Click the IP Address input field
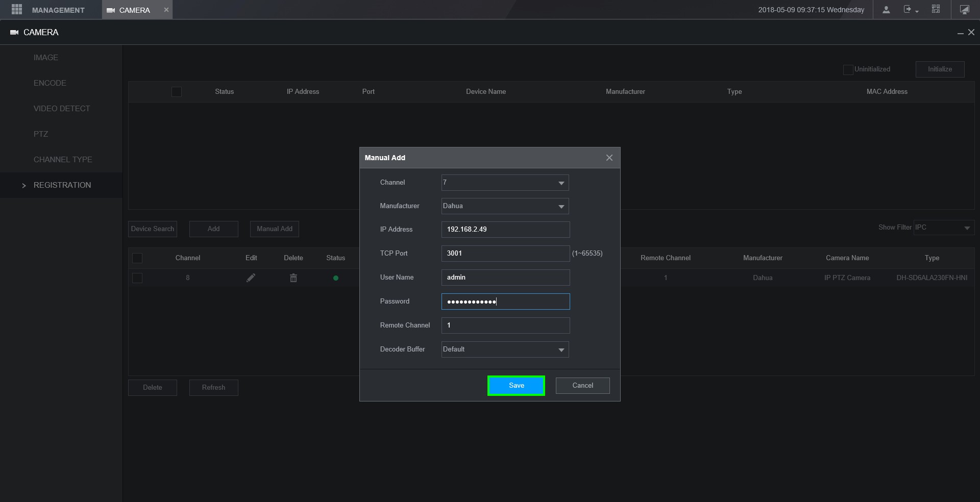 pyautogui.click(x=505, y=230)
